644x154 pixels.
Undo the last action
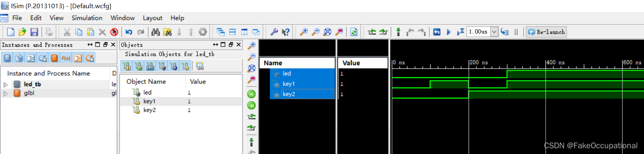click(129, 32)
